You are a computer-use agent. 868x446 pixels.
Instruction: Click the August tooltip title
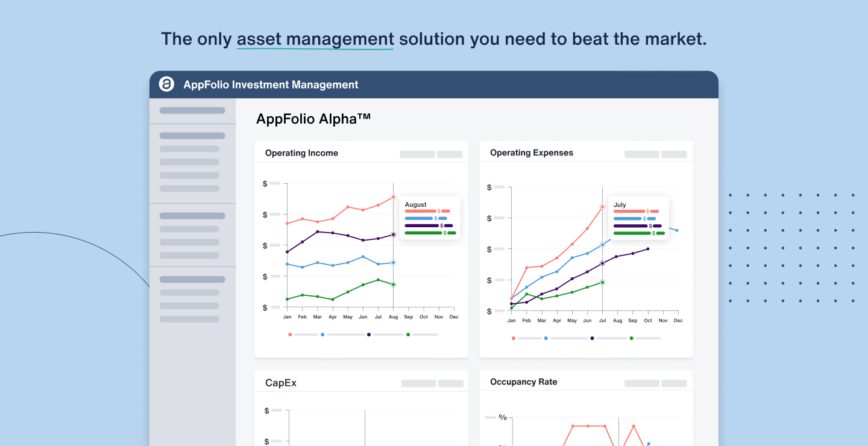416,205
